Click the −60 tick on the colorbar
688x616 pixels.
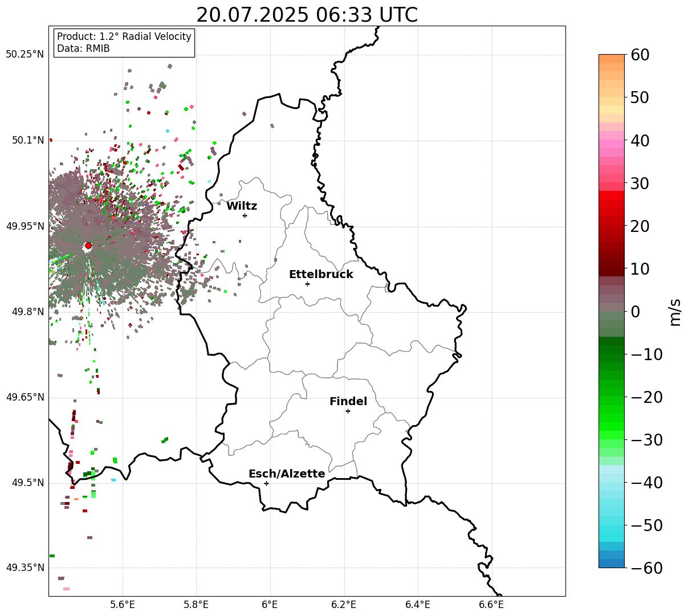pos(646,568)
